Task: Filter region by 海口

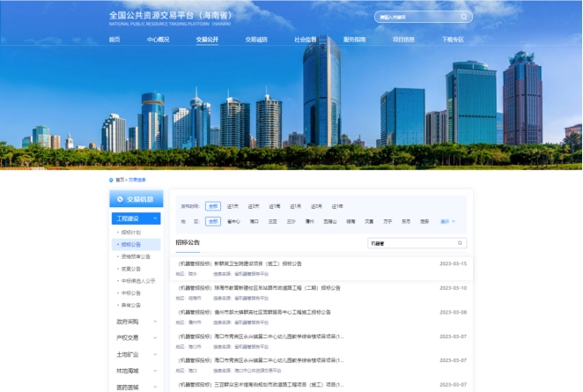Action: (254, 221)
